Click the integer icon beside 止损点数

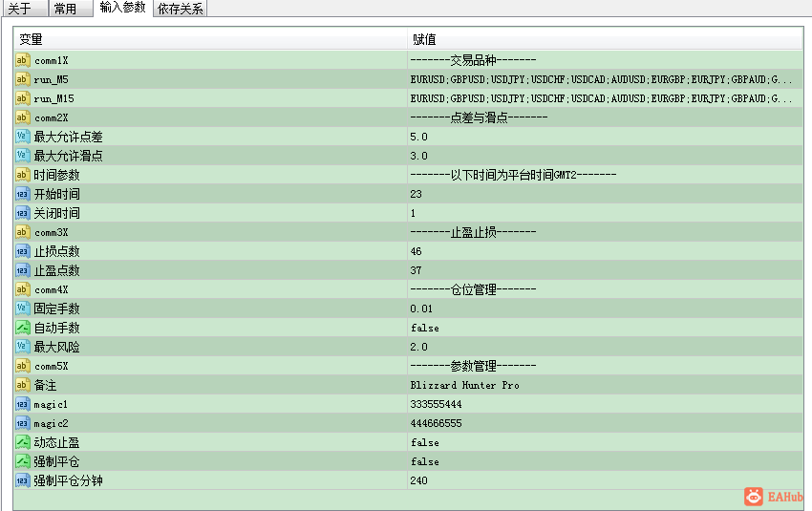coord(22,251)
